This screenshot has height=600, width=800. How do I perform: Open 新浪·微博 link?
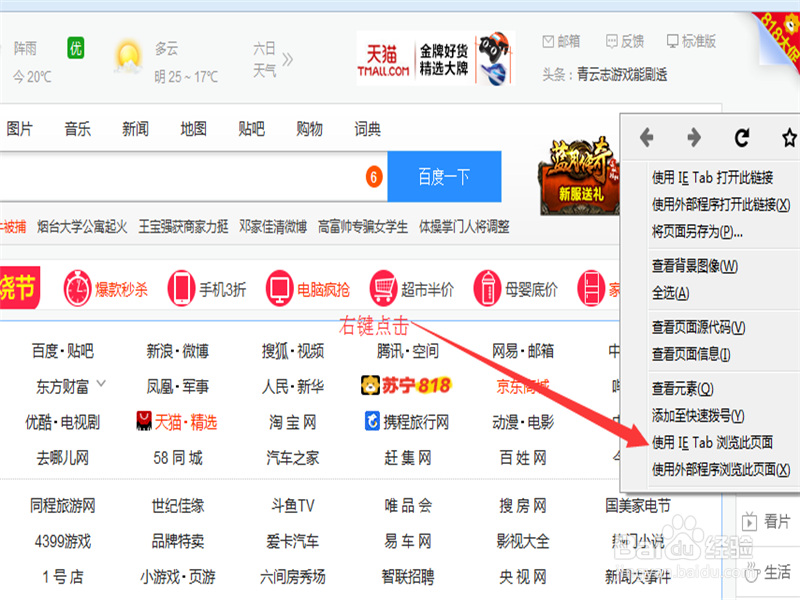[178, 351]
